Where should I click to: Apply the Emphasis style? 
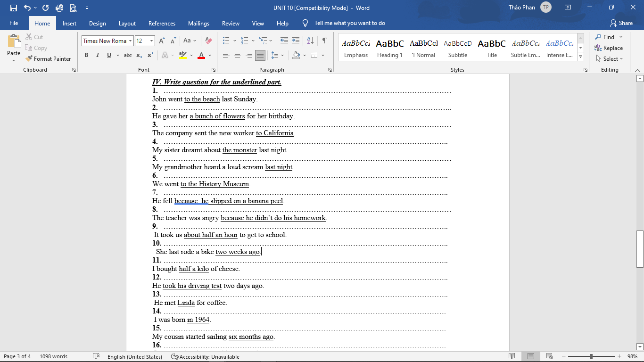point(356,48)
